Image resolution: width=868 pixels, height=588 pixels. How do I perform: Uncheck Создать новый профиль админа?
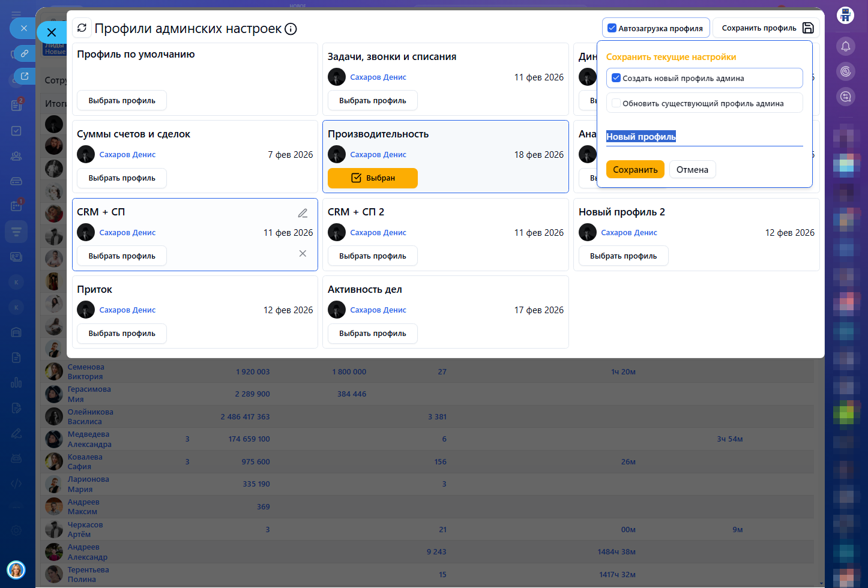point(616,78)
